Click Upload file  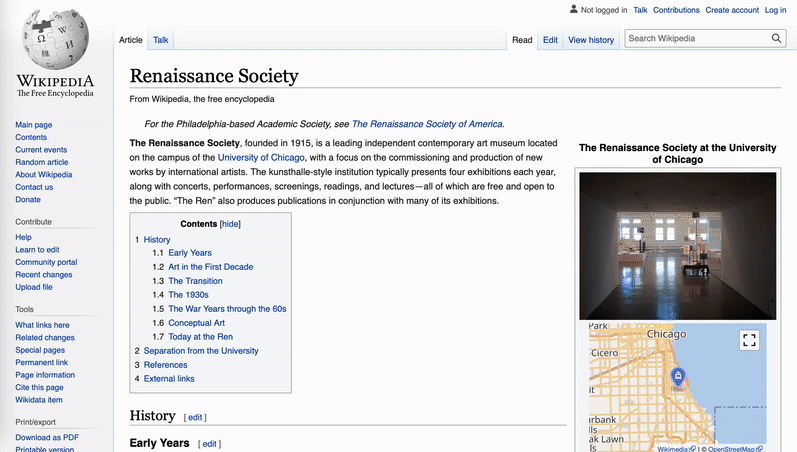point(34,287)
